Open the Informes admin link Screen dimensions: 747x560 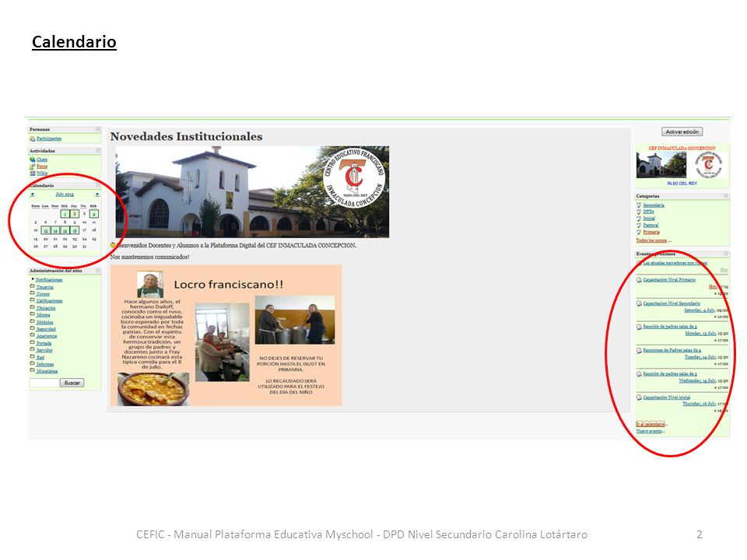pyautogui.click(x=45, y=364)
